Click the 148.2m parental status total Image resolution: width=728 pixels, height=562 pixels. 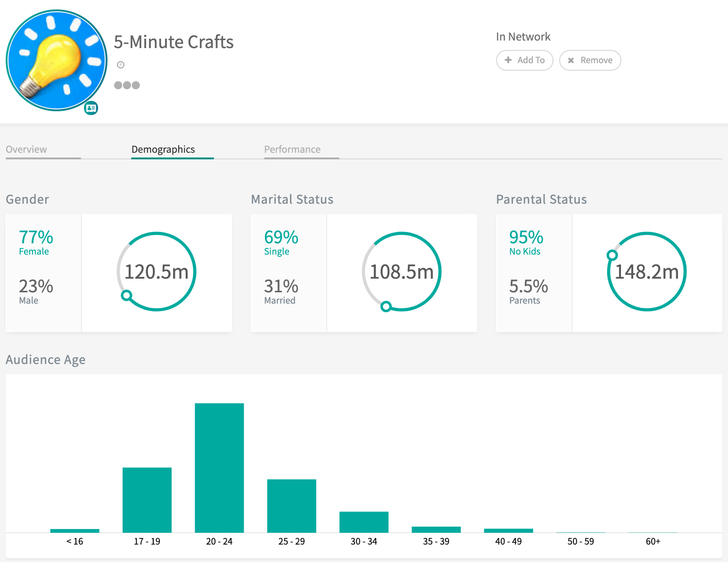(x=647, y=272)
